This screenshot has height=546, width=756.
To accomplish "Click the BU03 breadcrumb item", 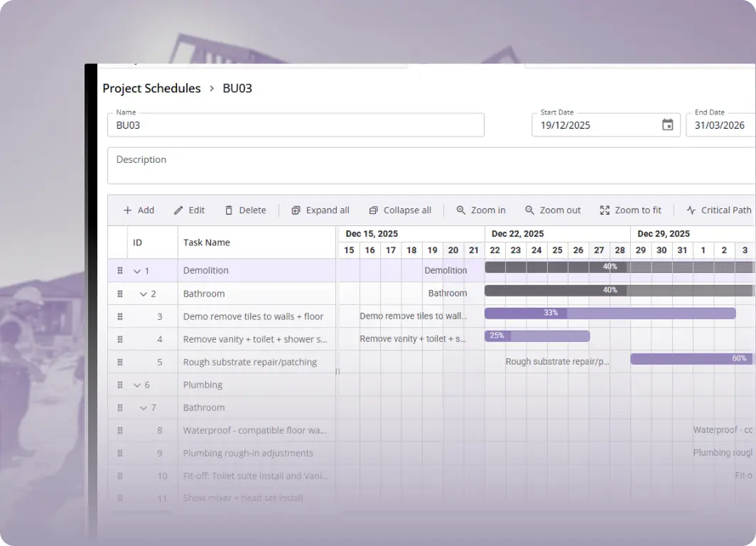I will (237, 88).
